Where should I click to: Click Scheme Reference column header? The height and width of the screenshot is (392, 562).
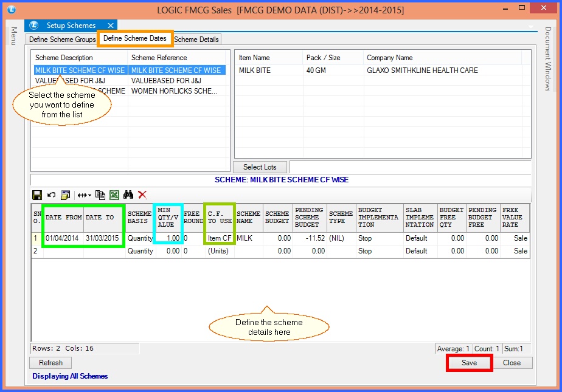point(159,58)
